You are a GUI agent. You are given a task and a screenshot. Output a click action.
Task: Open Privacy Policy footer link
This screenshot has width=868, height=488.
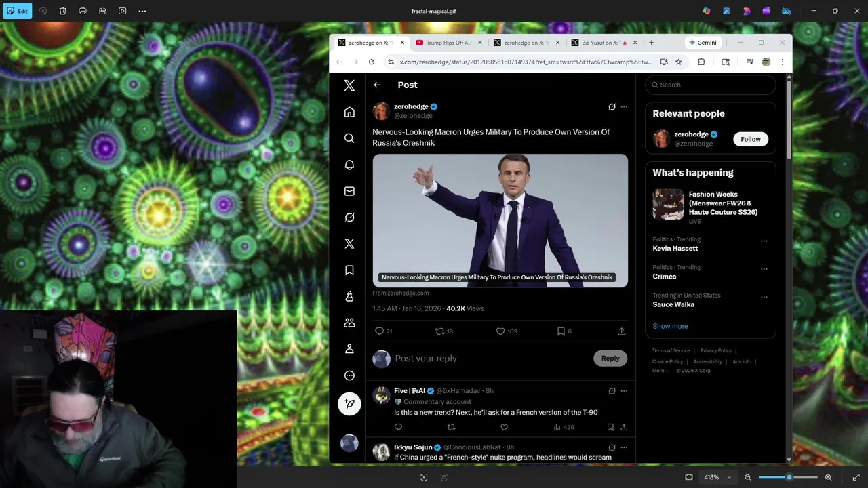pos(715,351)
